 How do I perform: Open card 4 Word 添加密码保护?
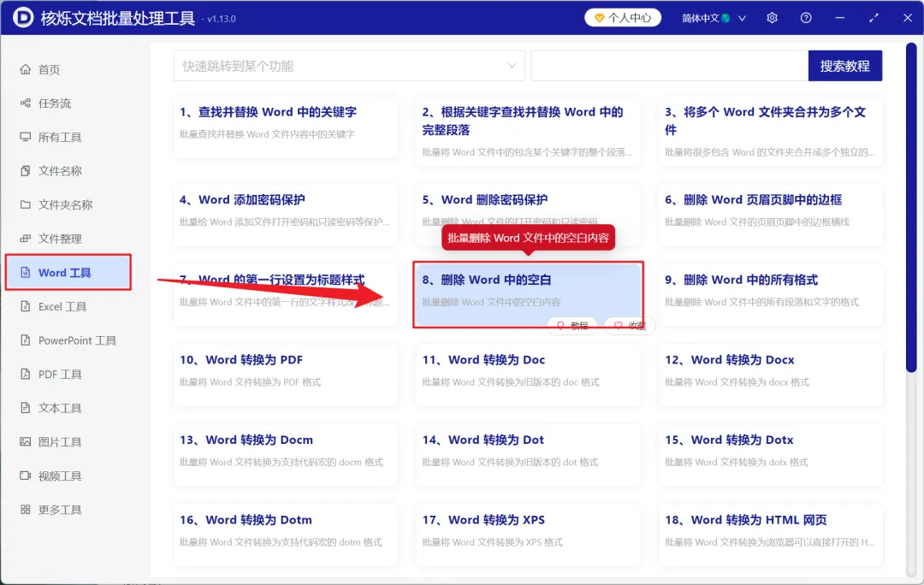click(286, 215)
